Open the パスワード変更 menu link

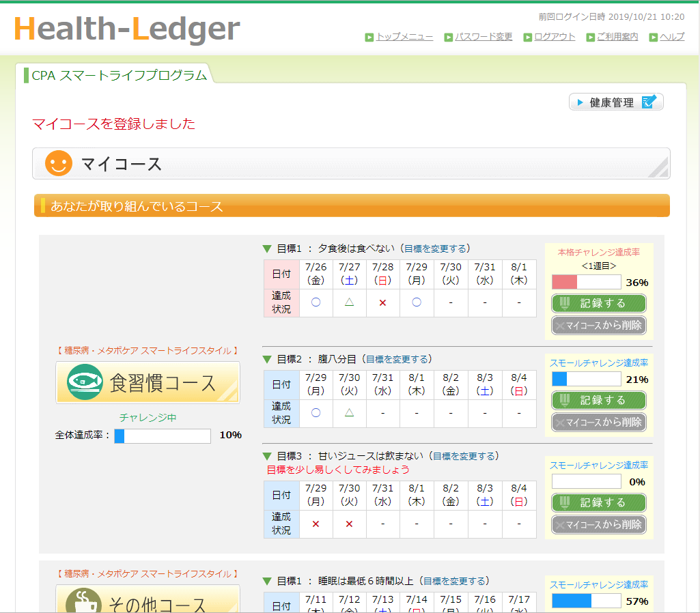pos(484,37)
